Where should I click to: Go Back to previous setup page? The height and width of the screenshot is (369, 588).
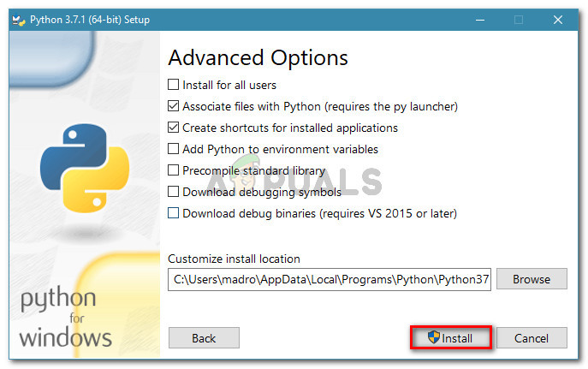pyautogui.click(x=204, y=338)
